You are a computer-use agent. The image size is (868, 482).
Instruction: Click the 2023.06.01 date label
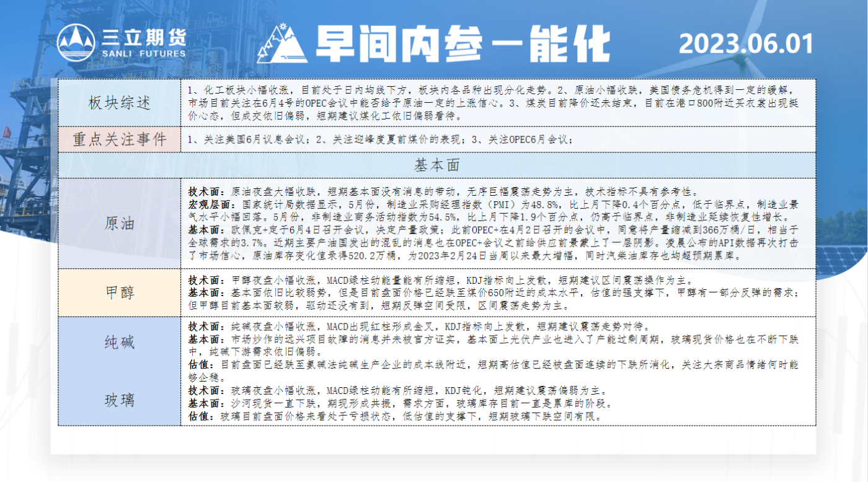745,43
